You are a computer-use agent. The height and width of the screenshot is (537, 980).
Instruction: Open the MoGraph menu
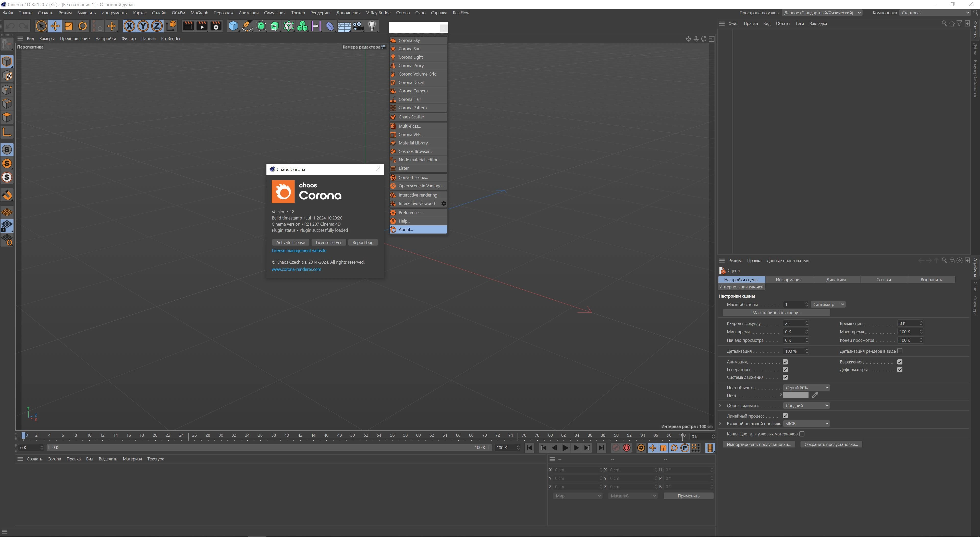click(x=199, y=13)
